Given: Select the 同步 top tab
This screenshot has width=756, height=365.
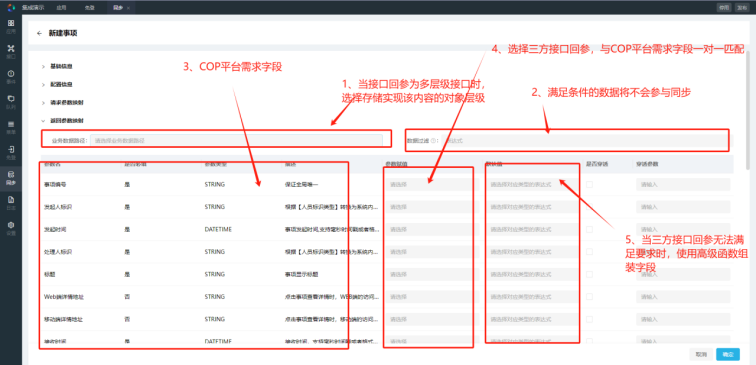Looking at the screenshot, I should click(x=118, y=8).
